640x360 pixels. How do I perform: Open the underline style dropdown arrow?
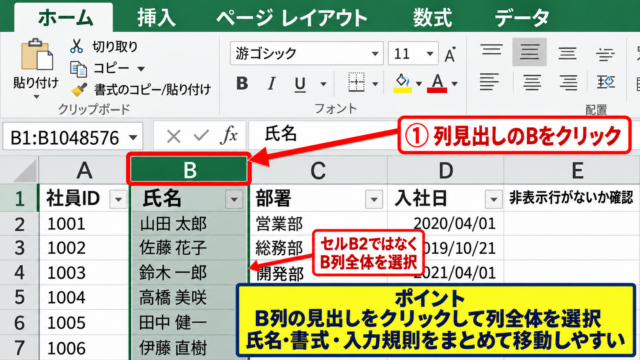coord(323,84)
